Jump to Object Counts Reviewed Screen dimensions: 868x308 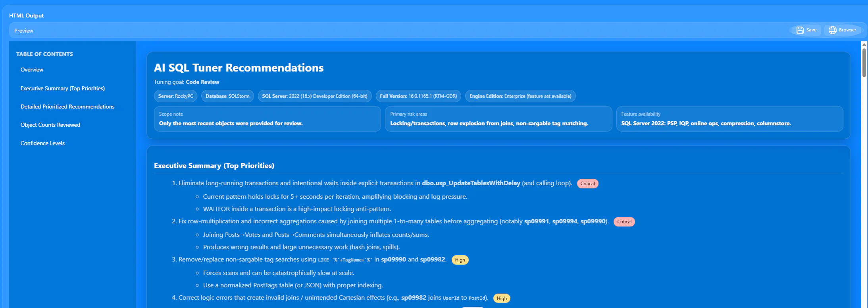pyautogui.click(x=50, y=125)
